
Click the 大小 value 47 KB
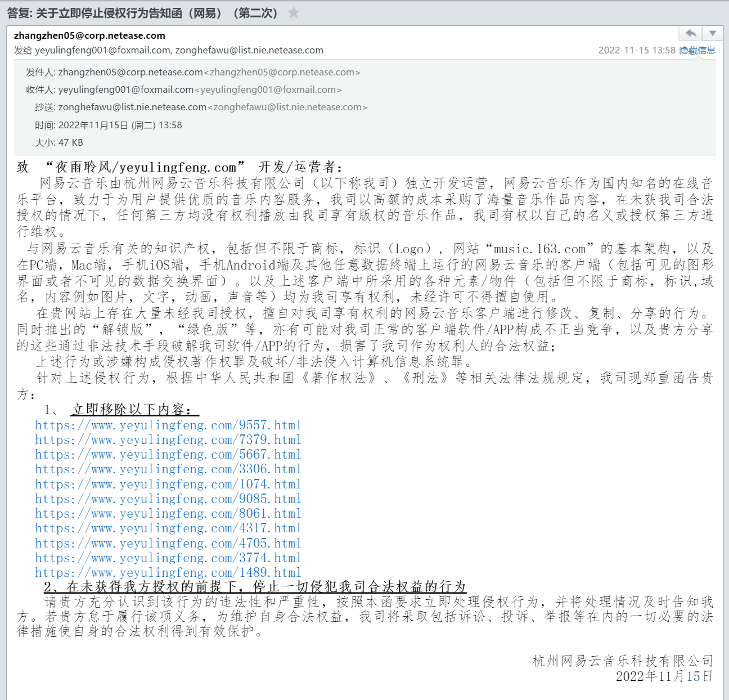pos(71,142)
